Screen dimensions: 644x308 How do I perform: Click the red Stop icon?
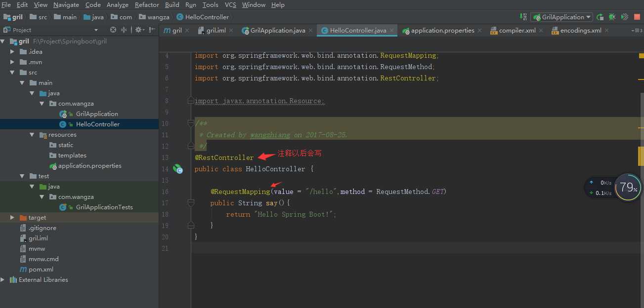tap(638, 17)
